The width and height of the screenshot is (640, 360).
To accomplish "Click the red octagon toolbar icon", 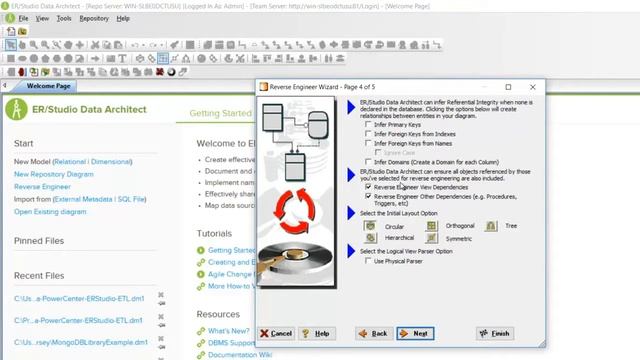I will 22,72.
